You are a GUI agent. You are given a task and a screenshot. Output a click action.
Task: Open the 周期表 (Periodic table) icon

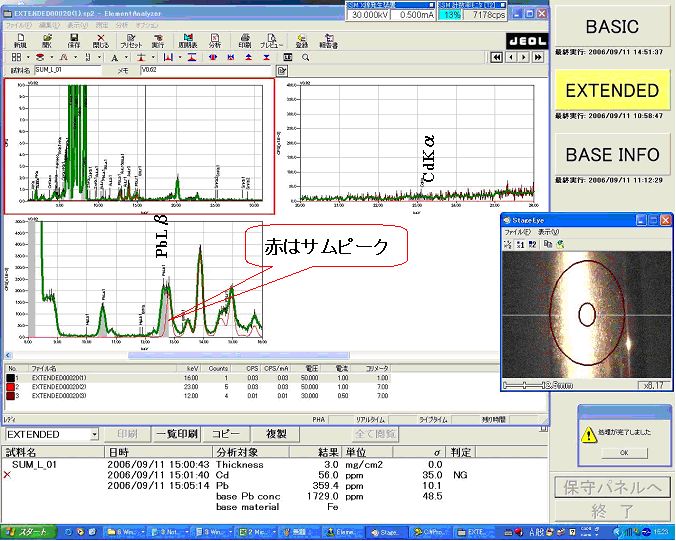click(x=188, y=42)
